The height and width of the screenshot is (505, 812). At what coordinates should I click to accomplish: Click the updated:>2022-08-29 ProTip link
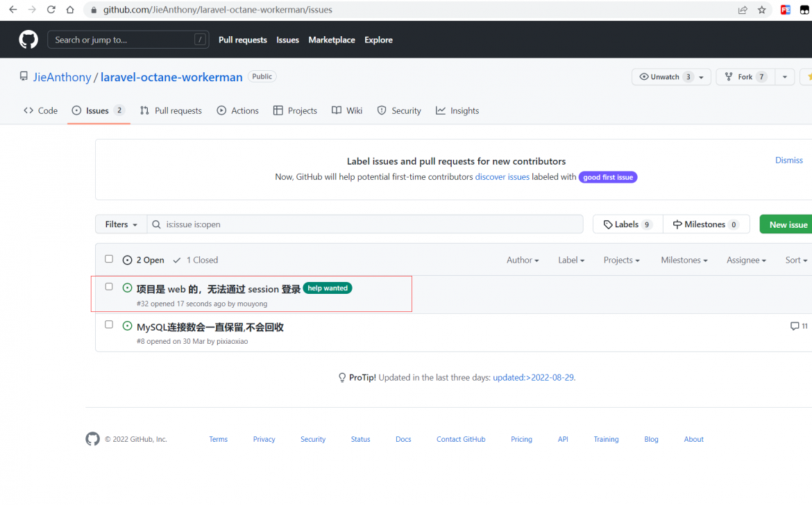pos(533,377)
